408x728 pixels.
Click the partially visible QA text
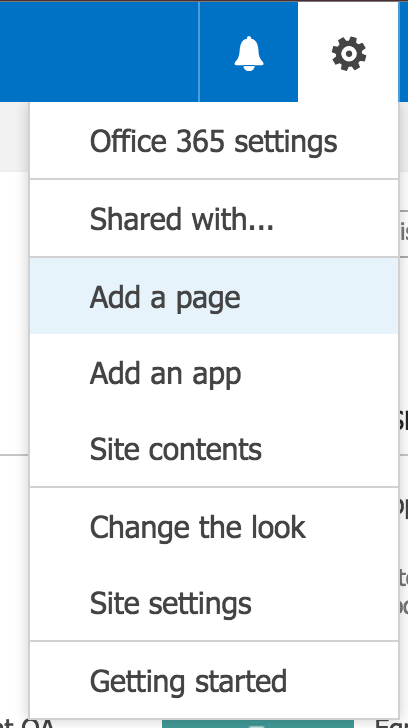(27, 724)
